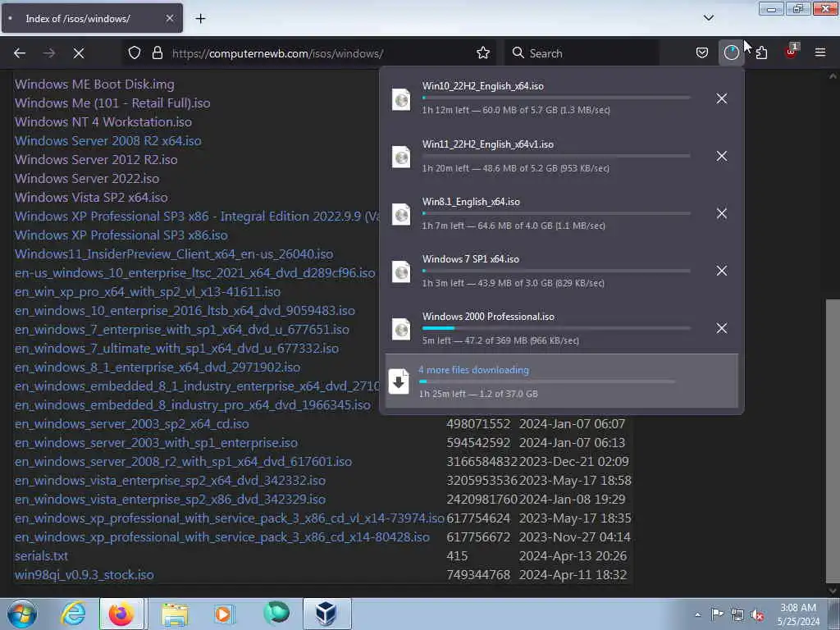Screen dimensions: 840x630
Task: Open en_windows_7_ultimate_with_sp1_x64_dvd_u_677332.iso link
Action: click(176, 349)
